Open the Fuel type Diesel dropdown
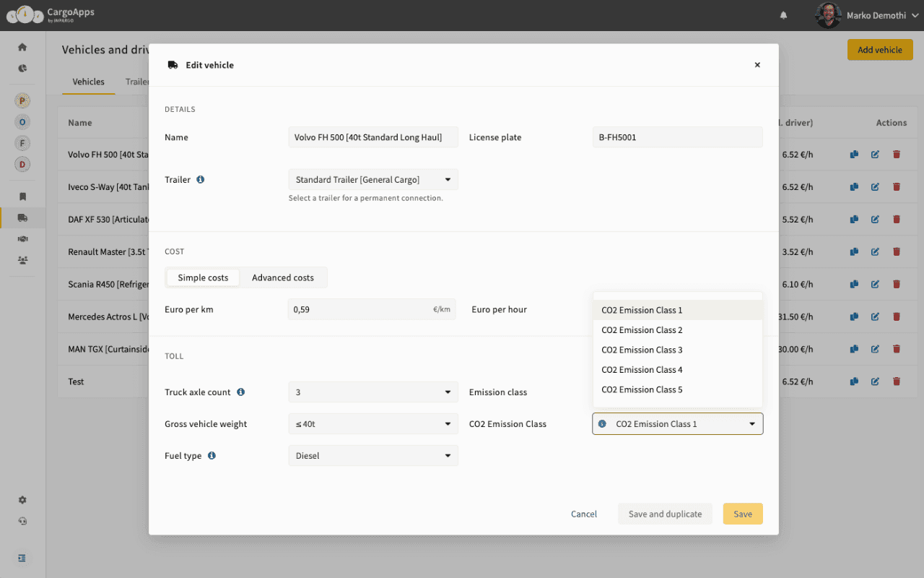The image size is (924, 578). point(372,456)
